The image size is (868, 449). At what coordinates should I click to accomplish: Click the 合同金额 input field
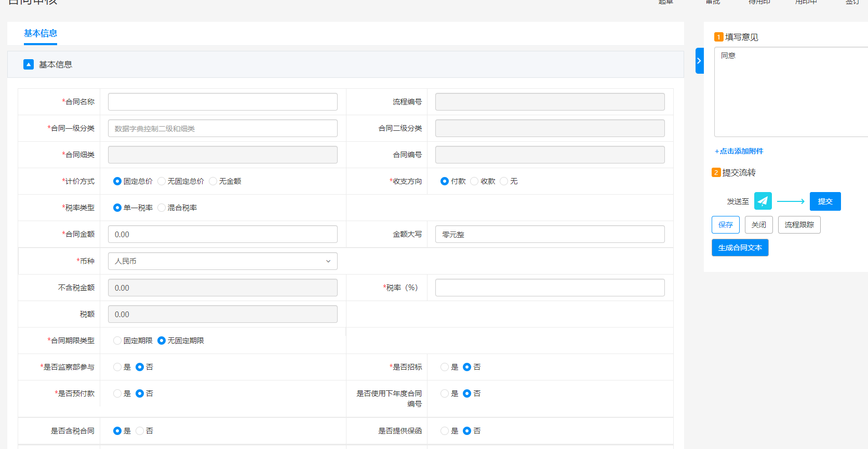tap(222, 234)
